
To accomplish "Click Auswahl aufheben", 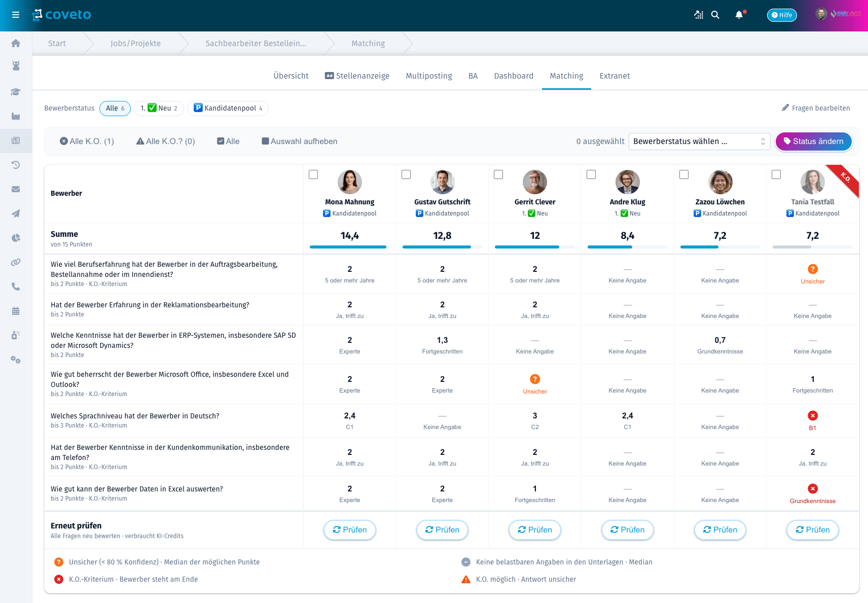I will click(x=300, y=141).
